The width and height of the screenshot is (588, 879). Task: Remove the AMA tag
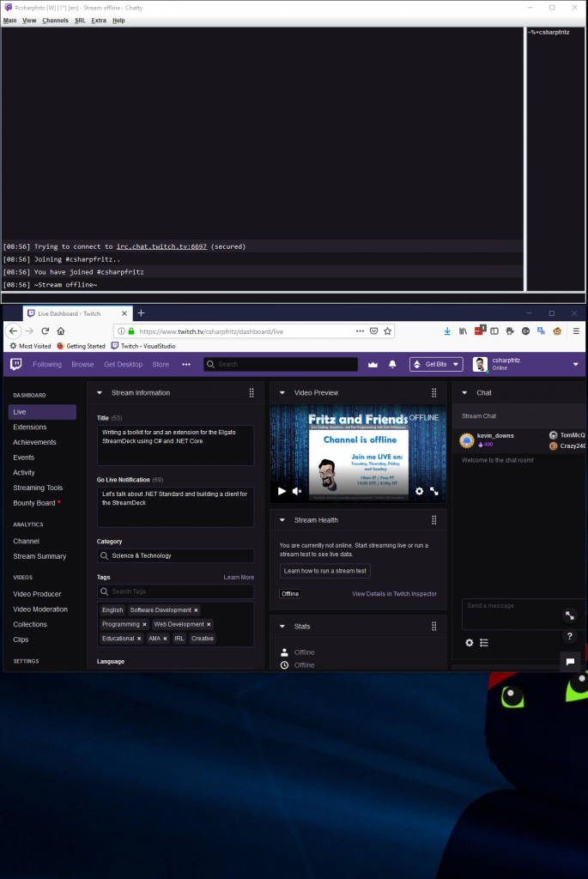[x=165, y=639]
